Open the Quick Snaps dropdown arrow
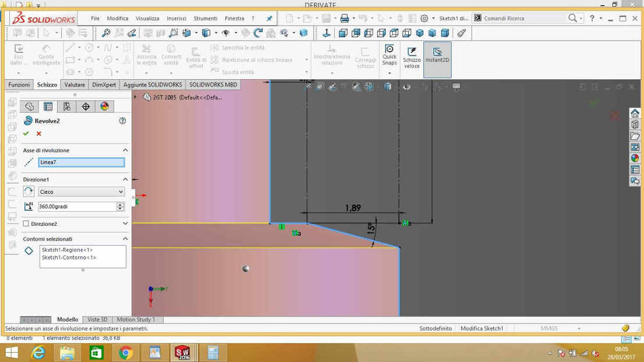Screen dimensions: 644x362 click(x=390, y=73)
